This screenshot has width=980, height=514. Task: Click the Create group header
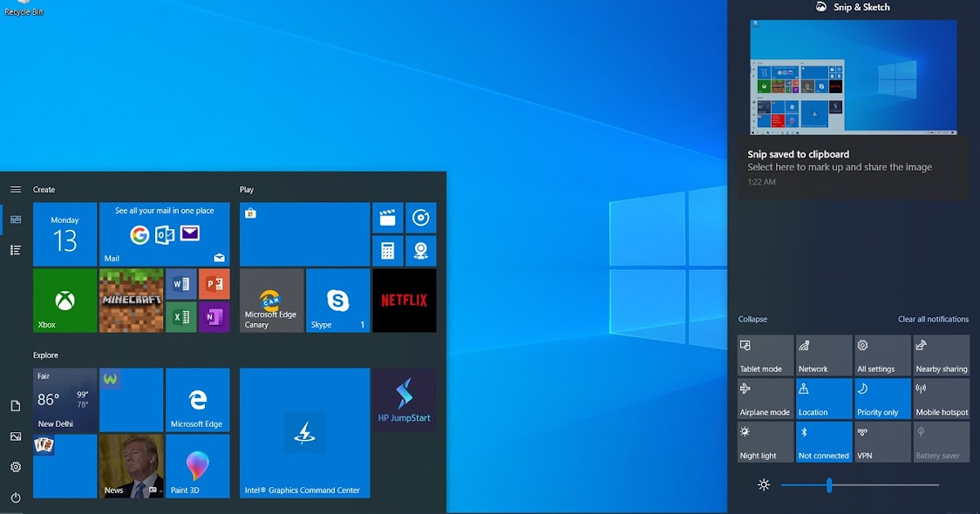pos(44,189)
